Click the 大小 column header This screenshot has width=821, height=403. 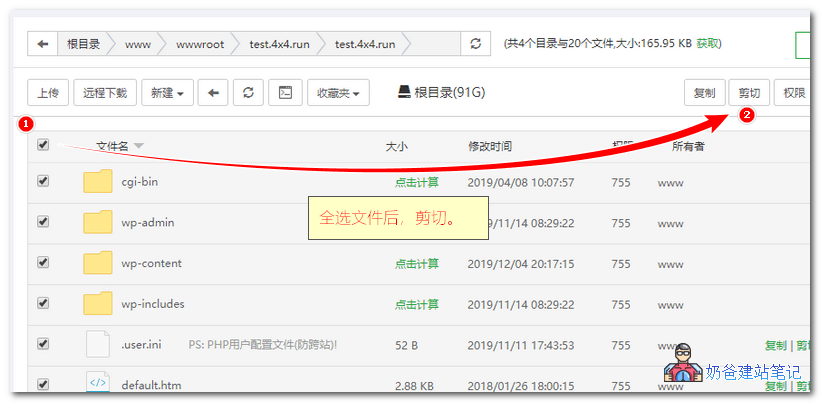(396, 147)
